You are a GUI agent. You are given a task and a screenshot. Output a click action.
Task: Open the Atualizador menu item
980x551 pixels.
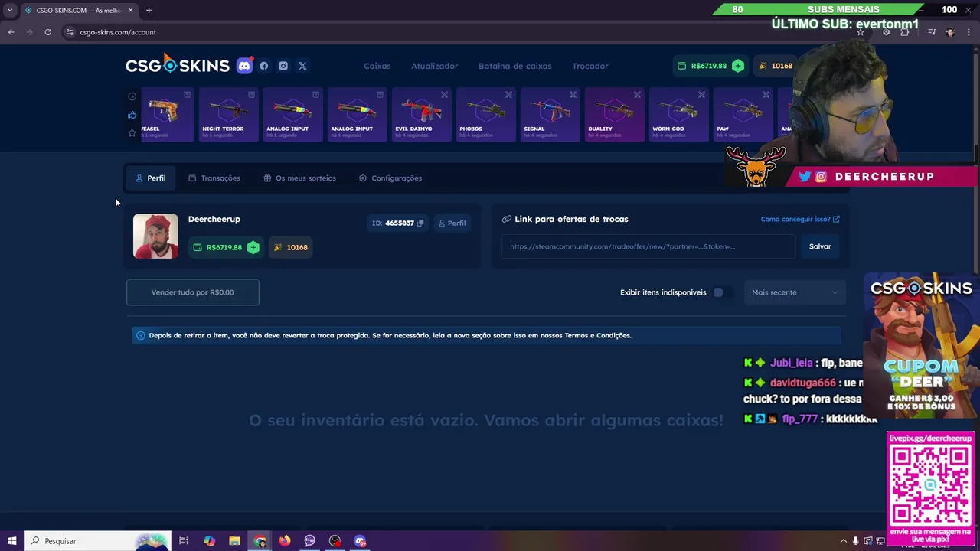tap(434, 66)
